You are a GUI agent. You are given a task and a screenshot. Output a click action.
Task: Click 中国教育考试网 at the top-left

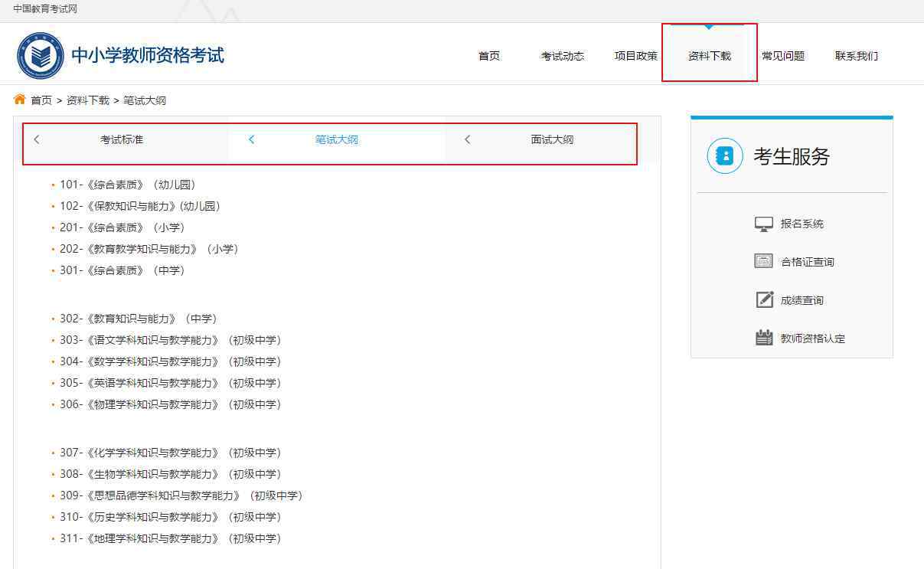(45, 9)
